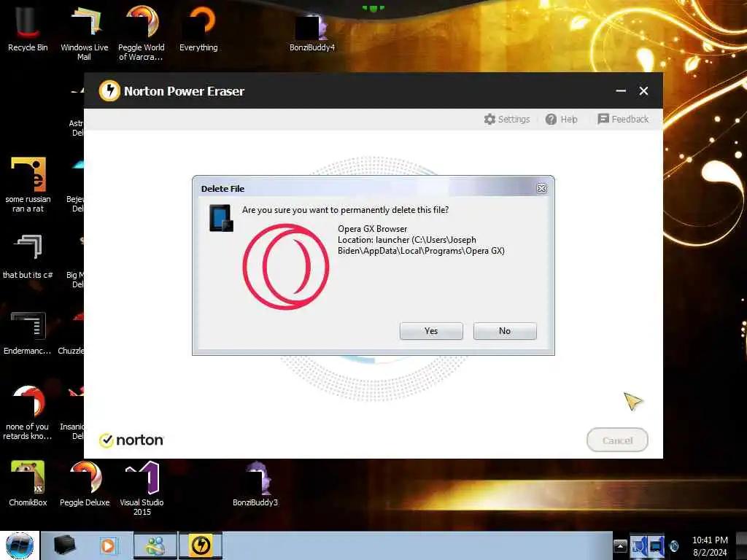Click the greyed Cancel button in Norton
The width and height of the screenshot is (747, 560).
(x=617, y=440)
